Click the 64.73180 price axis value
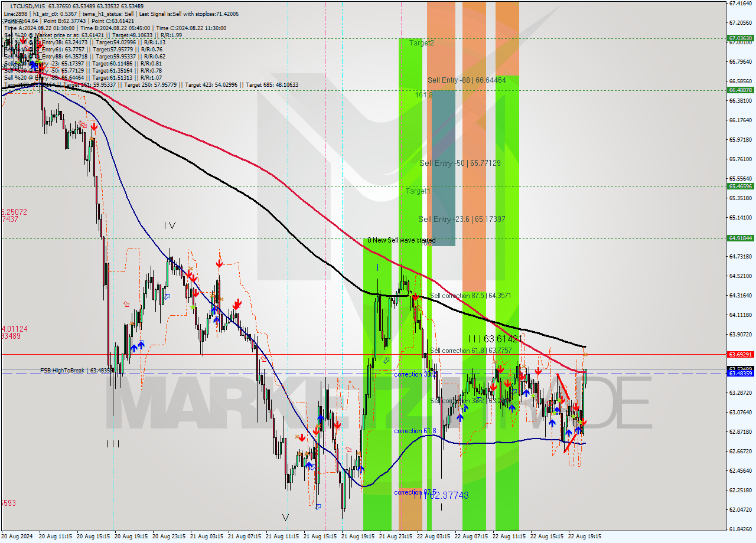The width and height of the screenshot is (756, 543). [740, 256]
